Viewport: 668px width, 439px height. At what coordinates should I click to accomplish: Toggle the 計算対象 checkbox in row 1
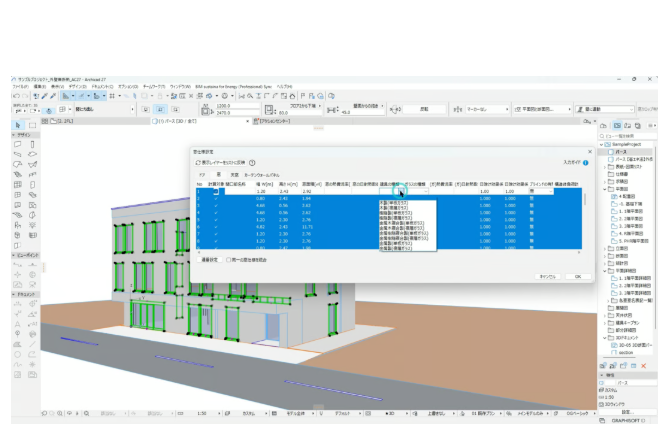pyautogui.click(x=215, y=190)
